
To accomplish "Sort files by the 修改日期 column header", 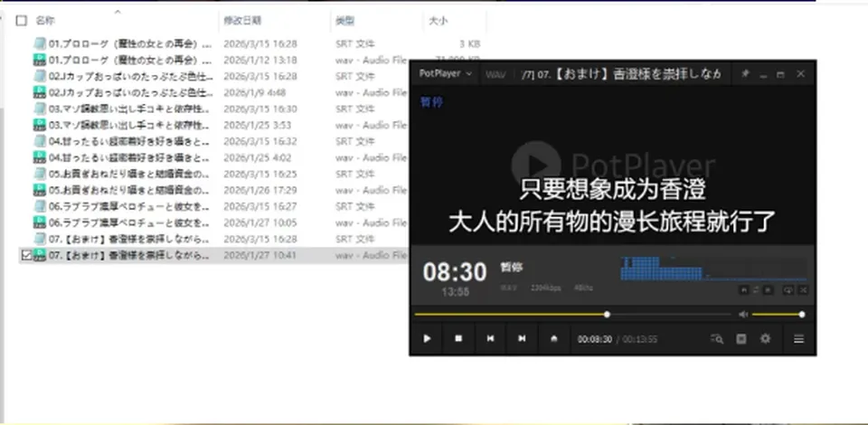I will (242, 21).
